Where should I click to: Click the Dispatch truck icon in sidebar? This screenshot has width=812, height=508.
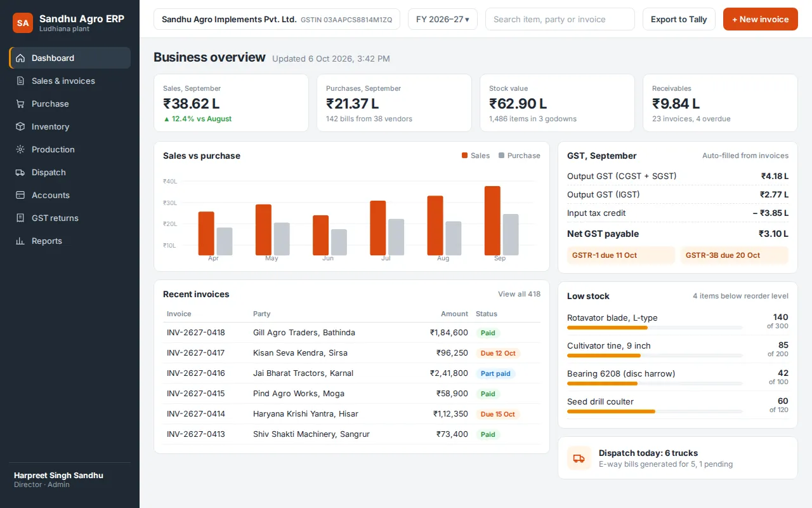coord(20,172)
